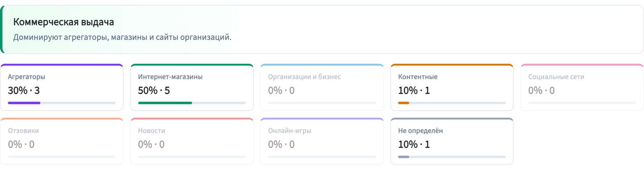
Task: Click the Отзовики category card
Action: (x=62, y=141)
